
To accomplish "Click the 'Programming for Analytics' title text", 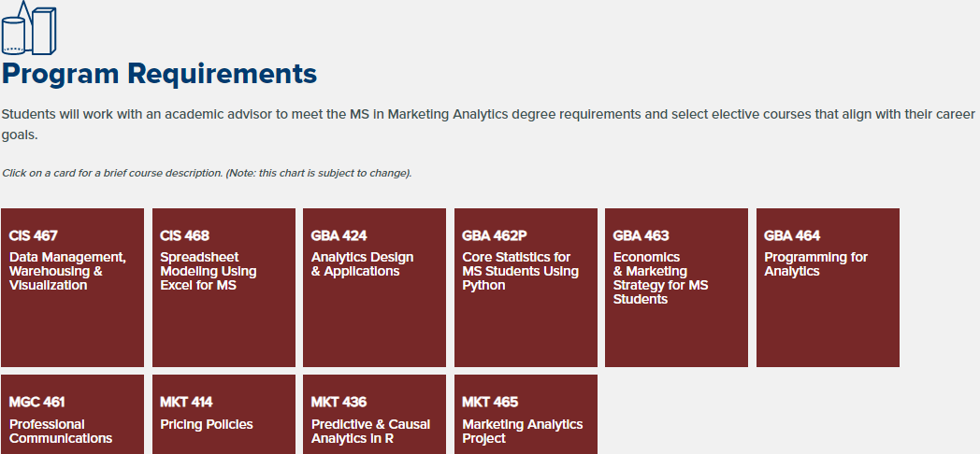I will point(815,264).
